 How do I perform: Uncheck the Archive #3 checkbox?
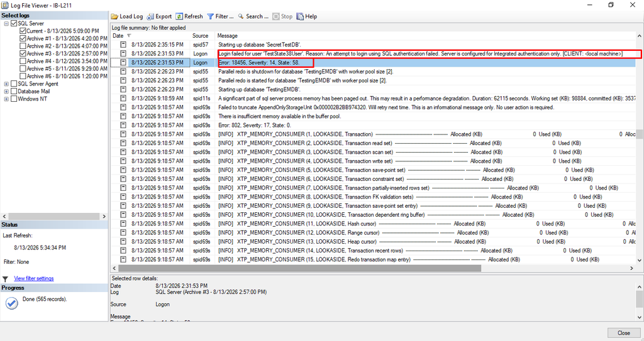pos(23,54)
